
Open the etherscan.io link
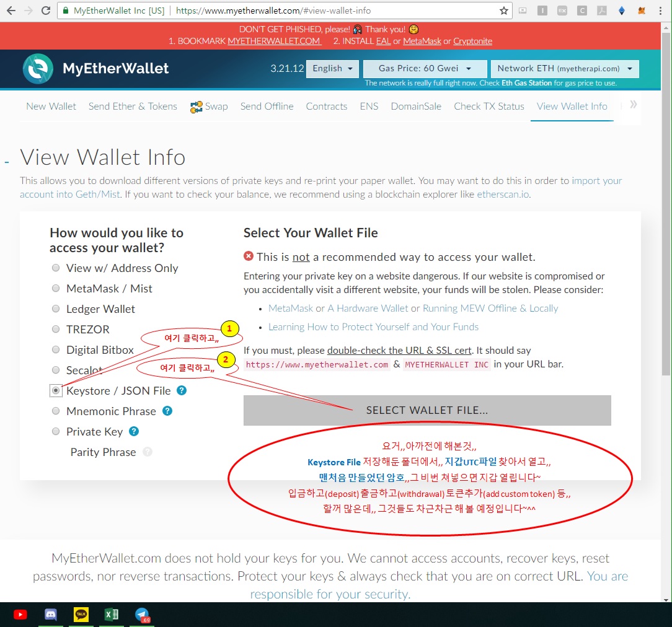coord(503,195)
